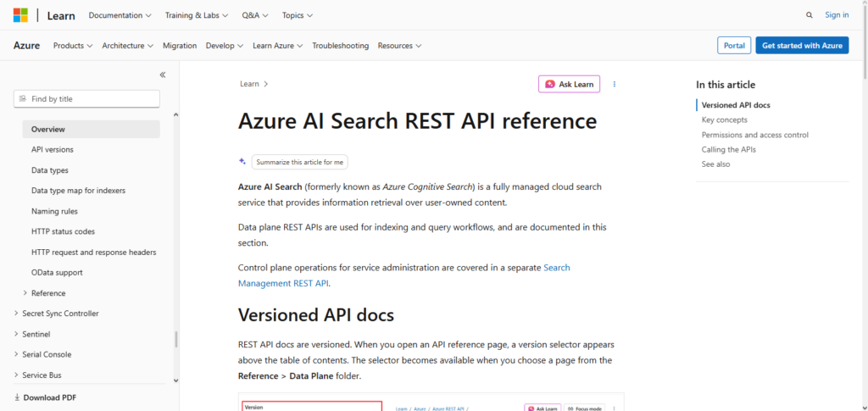Viewport: 868px width, 411px height.
Task: Collapse the table of contents panel
Action: pos(163,75)
